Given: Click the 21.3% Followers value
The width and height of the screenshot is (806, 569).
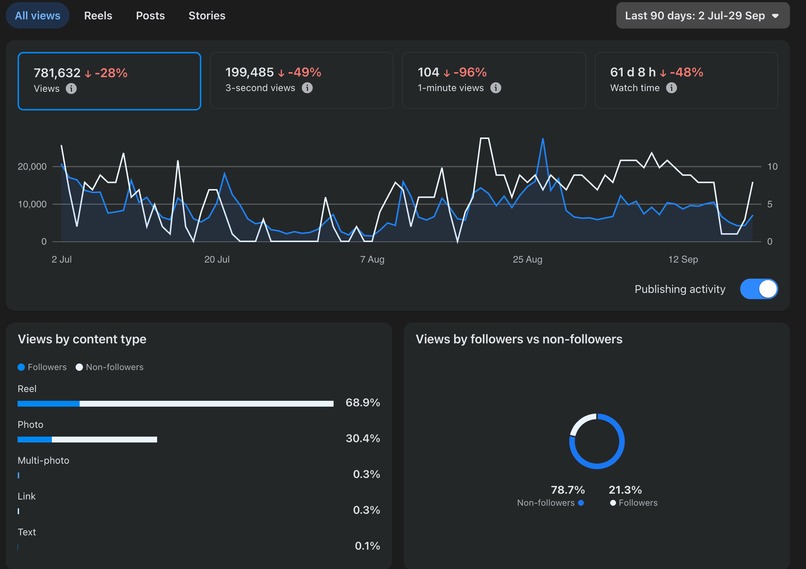Looking at the screenshot, I should (x=625, y=490).
